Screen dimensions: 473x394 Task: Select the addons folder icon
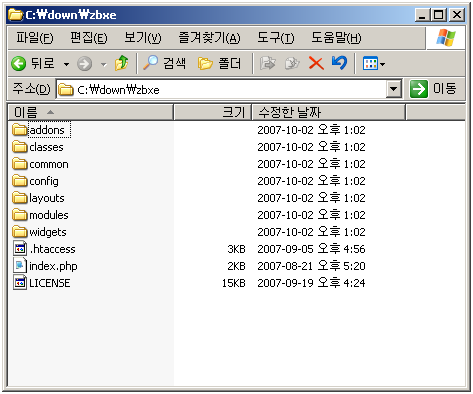(x=20, y=129)
